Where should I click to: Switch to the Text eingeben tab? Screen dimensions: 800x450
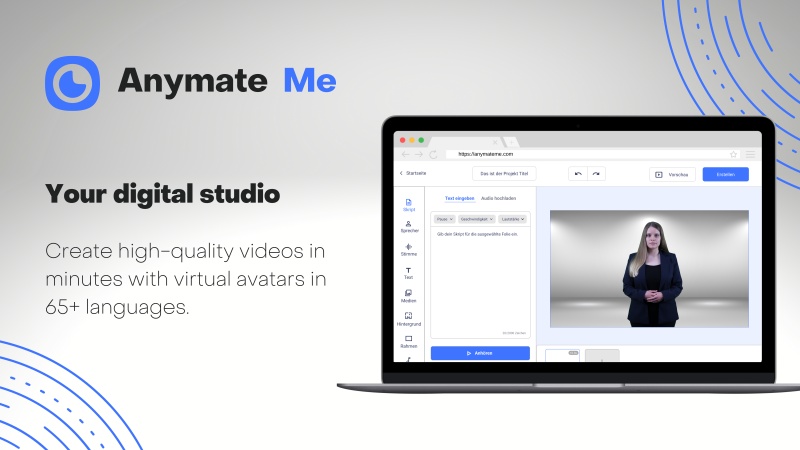coord(460,198)
